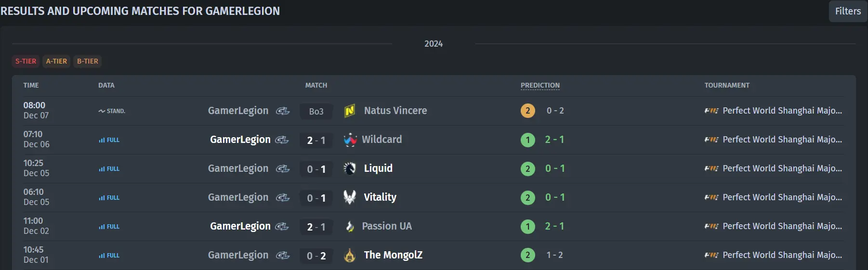The width and height of the screenshot is (868, 270).
Task: Click the Passion UA team logo
Action: point(350,226)
